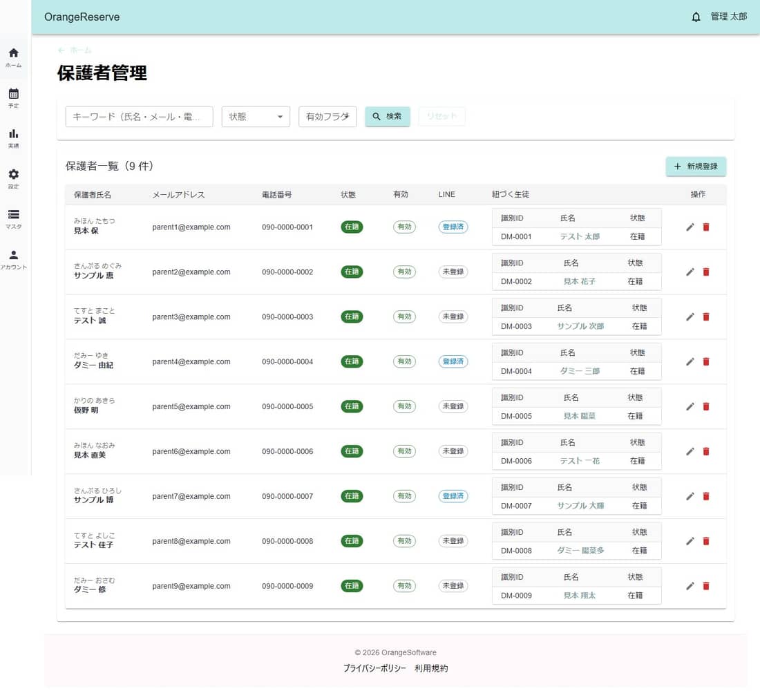This screenshot has width=760, height=700.
Task: Click the 登録済 LINE chip for parent1@example.com
Action: click(453, 227)
